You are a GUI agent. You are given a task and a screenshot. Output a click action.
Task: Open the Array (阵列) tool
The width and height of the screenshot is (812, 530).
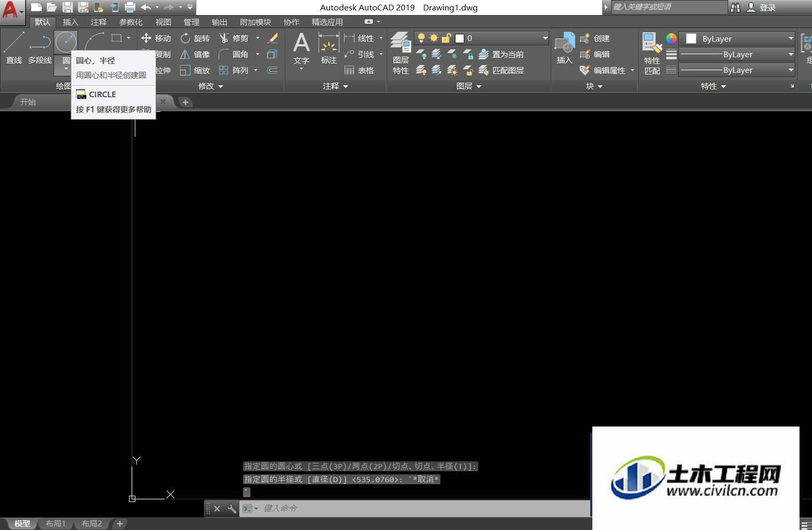(234, 70)
